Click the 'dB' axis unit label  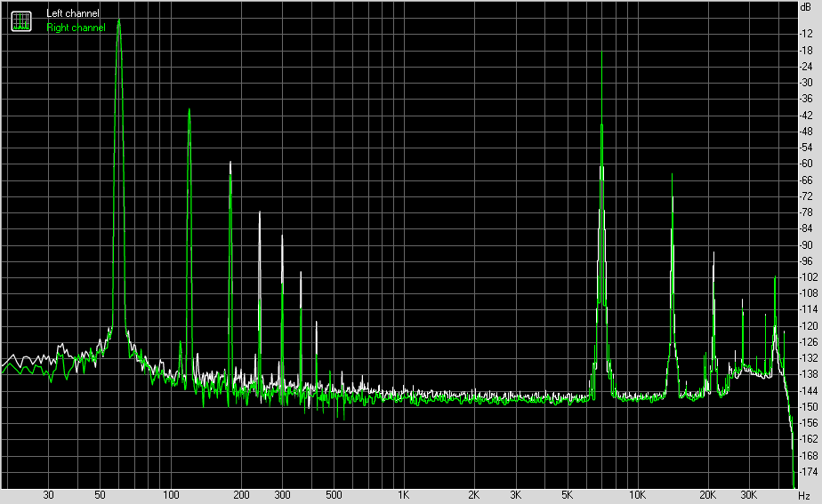[805, 7]
